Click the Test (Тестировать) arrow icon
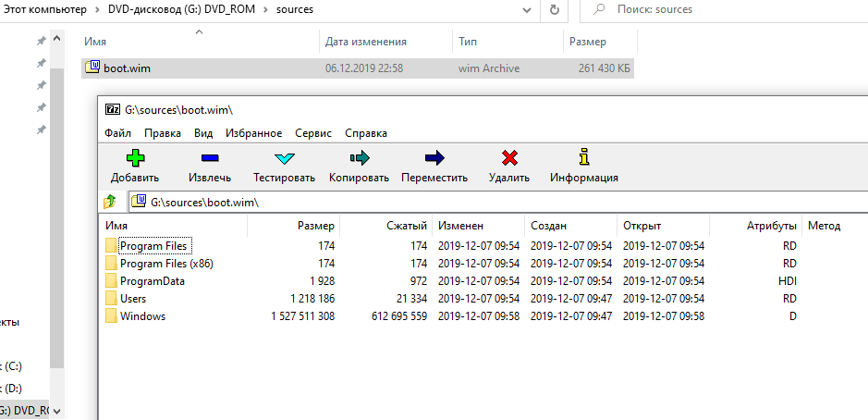Image resolution: width=868 pixels, height=420 pixels. tap(284, 157)
